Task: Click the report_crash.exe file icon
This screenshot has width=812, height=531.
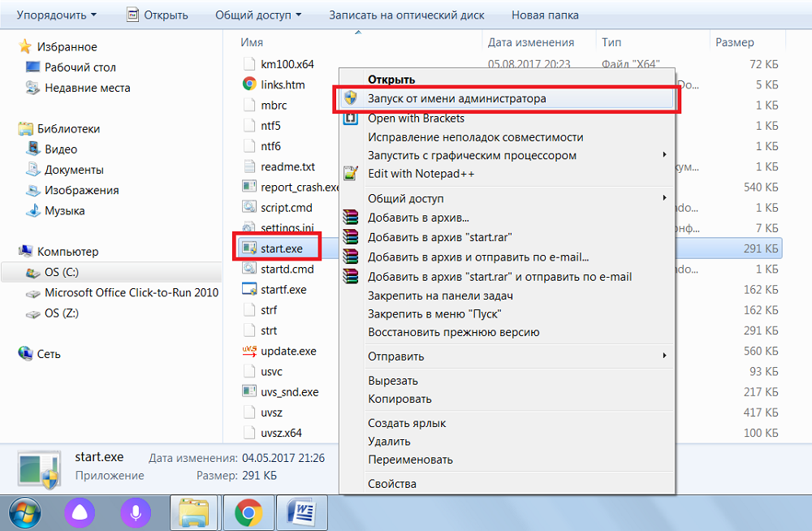Action: [x=249, y=186]
